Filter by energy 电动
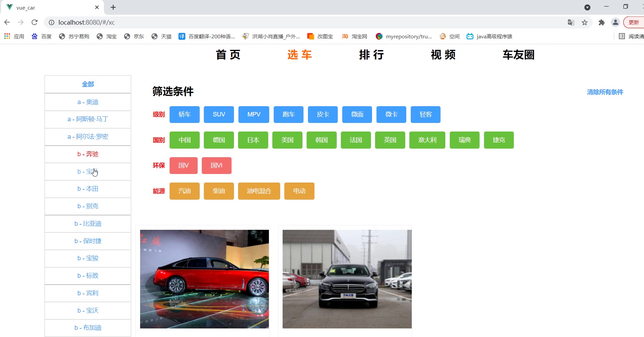This screenshot has width=644, height=337. [299, 191]
